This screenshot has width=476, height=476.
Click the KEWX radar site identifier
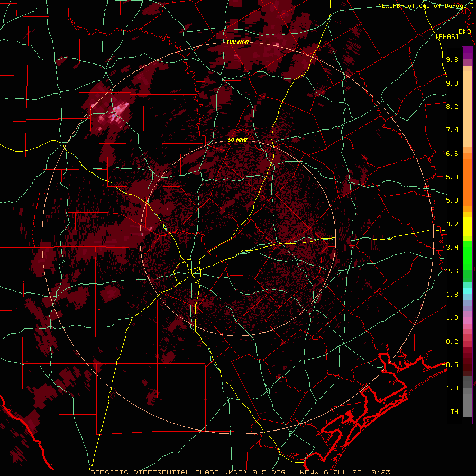click(310, 472)
